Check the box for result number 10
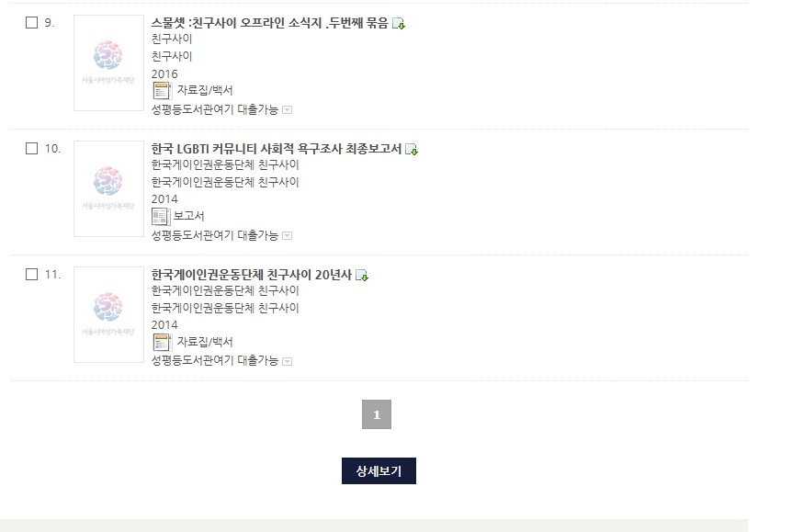Viewport: 792px width, 532px height. [32, 149]
